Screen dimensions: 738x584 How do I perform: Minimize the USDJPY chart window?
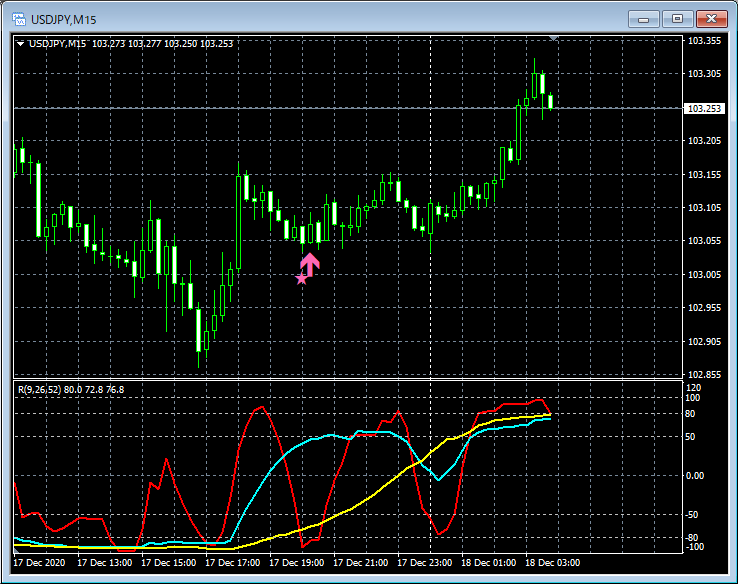[647, 18]
